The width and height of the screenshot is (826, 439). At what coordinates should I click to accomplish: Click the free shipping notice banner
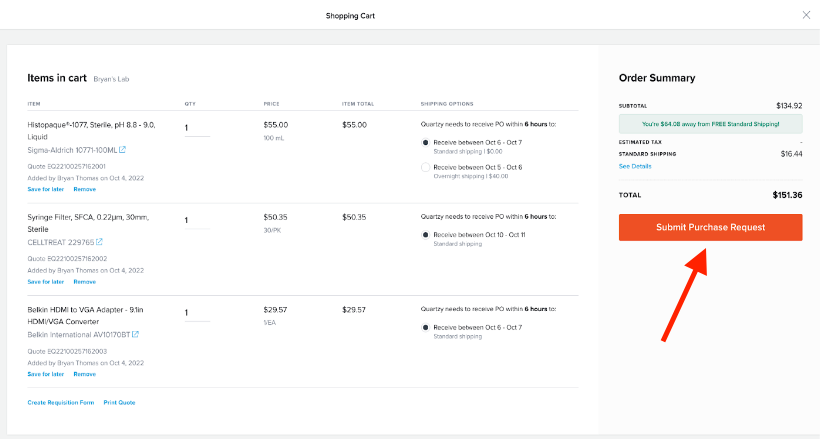click(x=710, y=124)
